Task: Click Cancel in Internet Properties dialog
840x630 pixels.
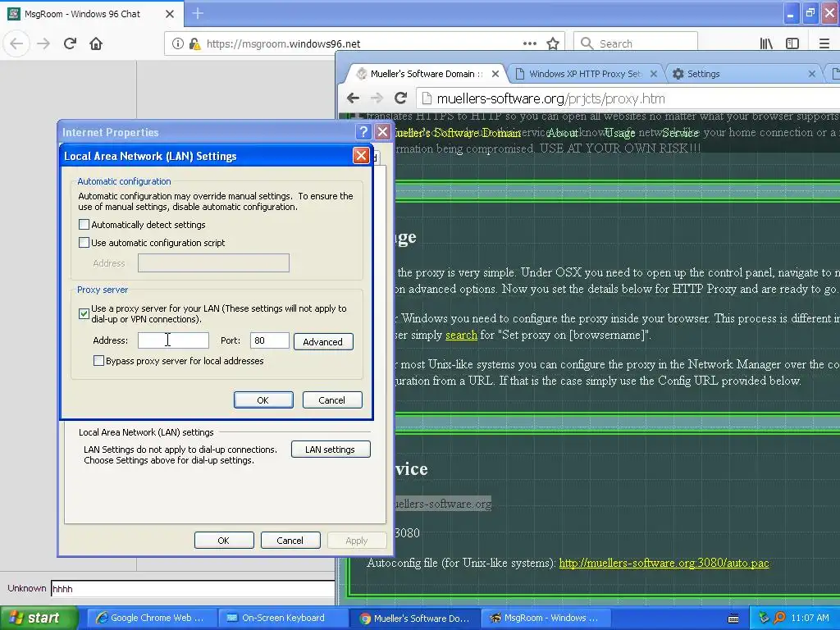Action: 290,541
